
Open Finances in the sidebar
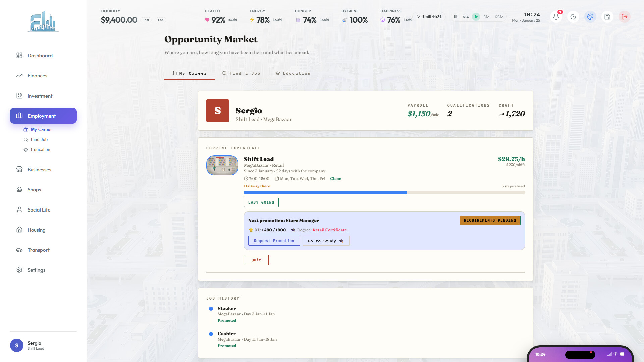point(43,76)
